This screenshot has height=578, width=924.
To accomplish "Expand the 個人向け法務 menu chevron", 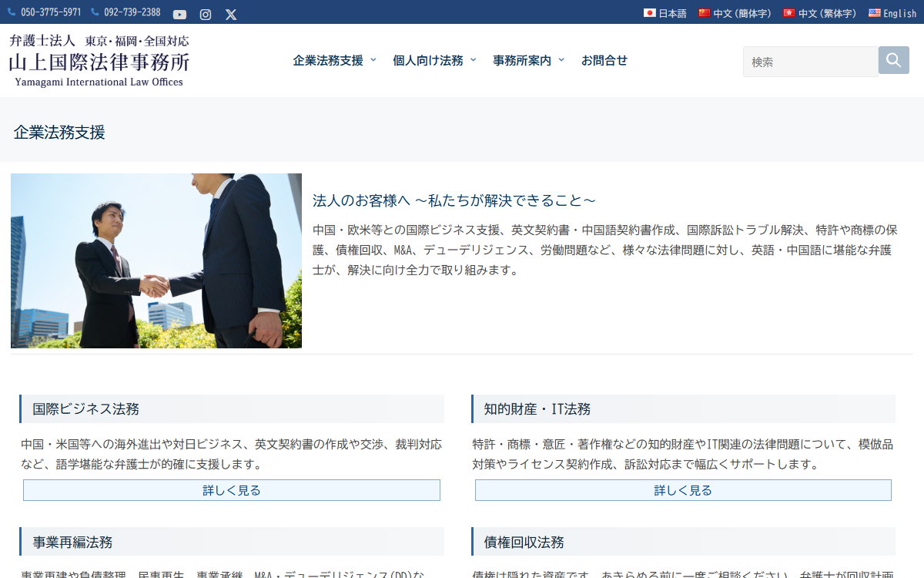I will 474,60.
